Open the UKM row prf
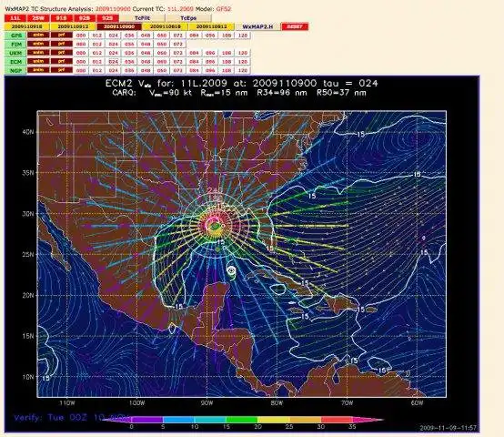The height and width of the screenshot is (437, 504). tap(61, 53)
